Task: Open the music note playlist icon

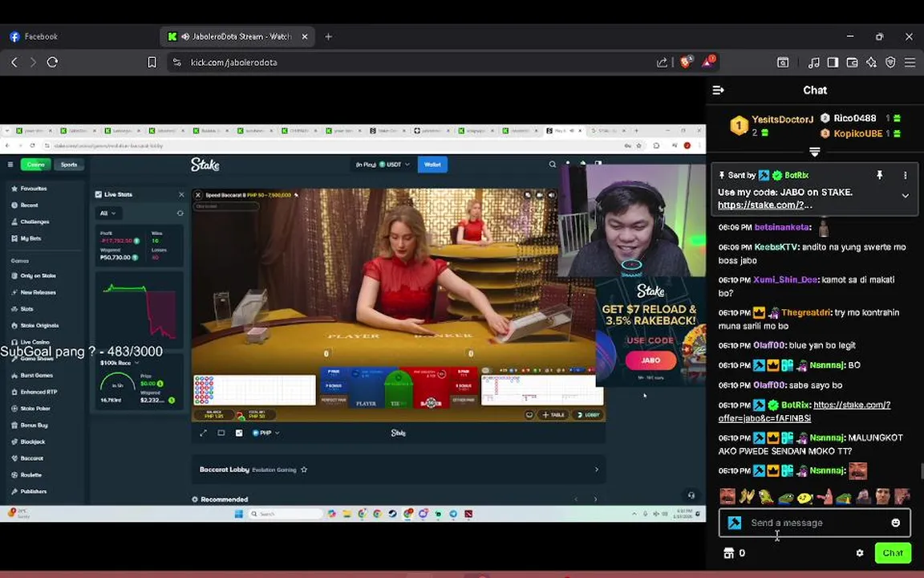Action: point(814,62)
